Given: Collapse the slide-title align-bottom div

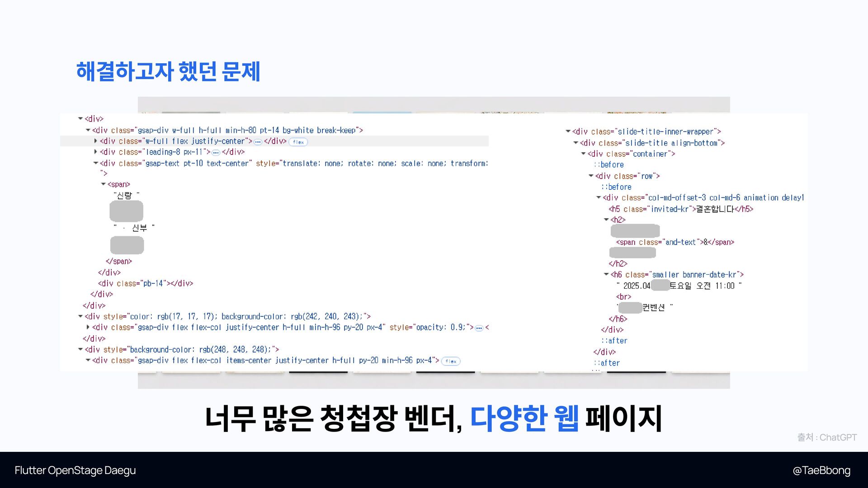Looking at the screenshot, I should [576, 143].
